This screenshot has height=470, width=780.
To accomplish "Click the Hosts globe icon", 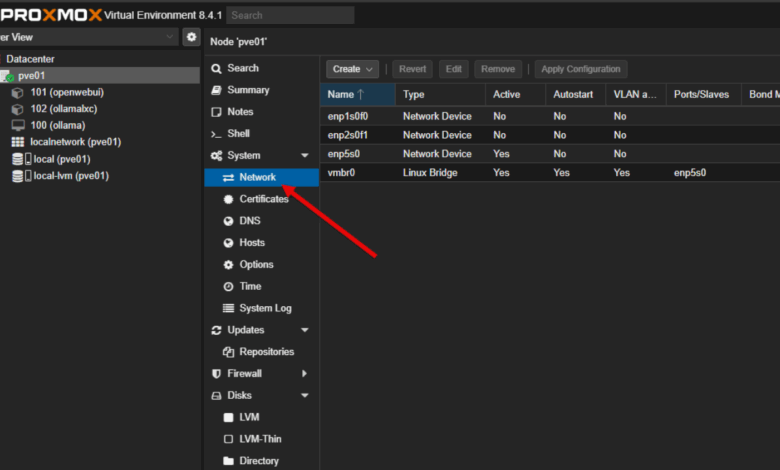I will coord(228,243).
